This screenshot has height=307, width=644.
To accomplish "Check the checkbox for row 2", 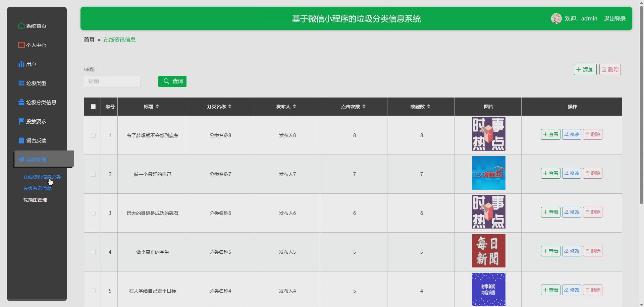I will [93, 174].
